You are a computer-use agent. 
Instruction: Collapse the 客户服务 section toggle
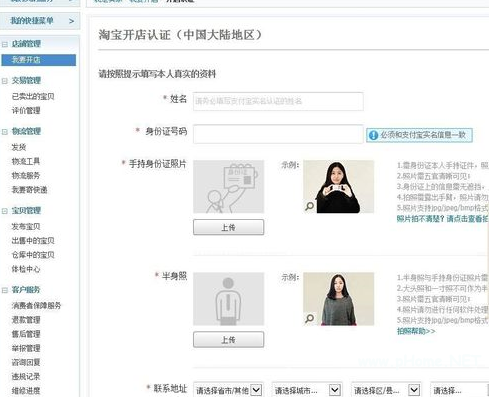point(5,290)
